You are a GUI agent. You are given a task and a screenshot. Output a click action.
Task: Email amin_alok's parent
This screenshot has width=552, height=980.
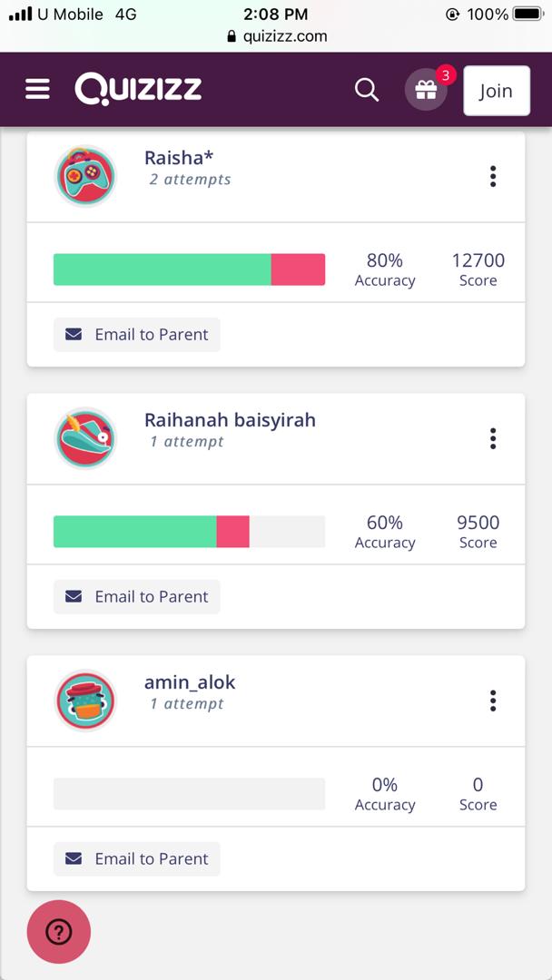(137, 858)
